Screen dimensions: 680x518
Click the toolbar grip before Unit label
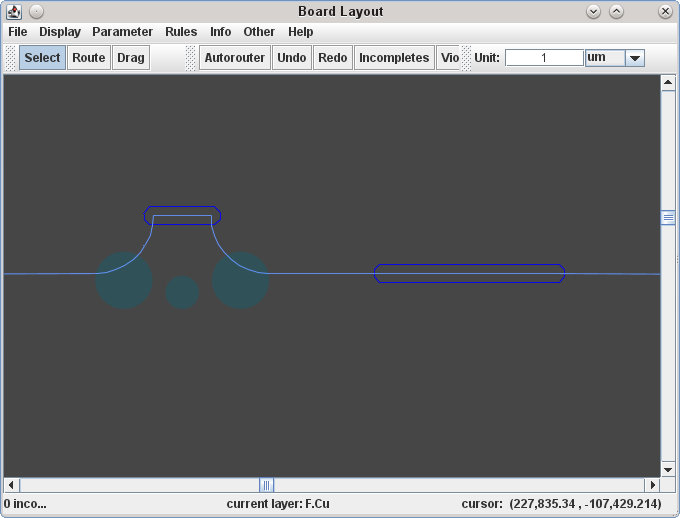pyautogui.click(x=466, y=58)
